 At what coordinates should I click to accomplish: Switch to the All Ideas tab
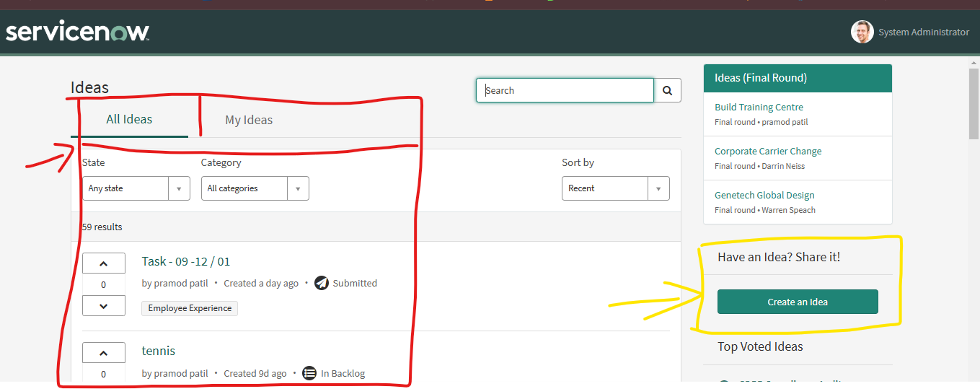(129, 120)
